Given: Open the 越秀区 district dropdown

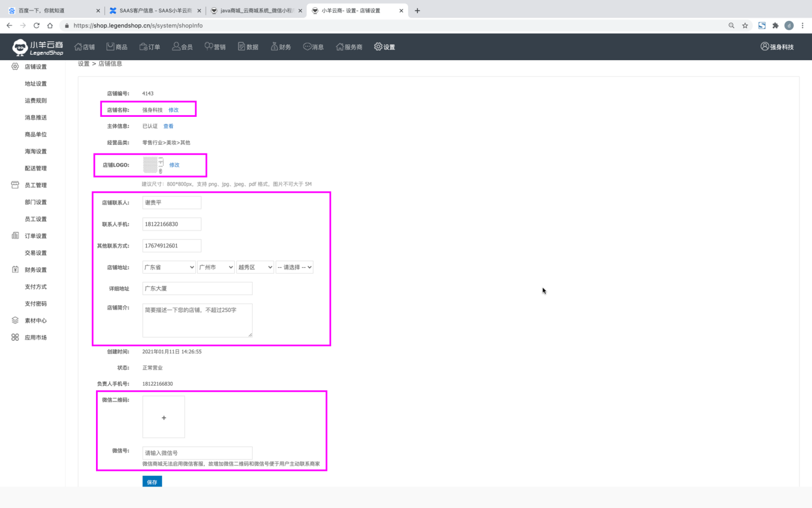Looking at the screenshot, I should click(x=255, y=267).
